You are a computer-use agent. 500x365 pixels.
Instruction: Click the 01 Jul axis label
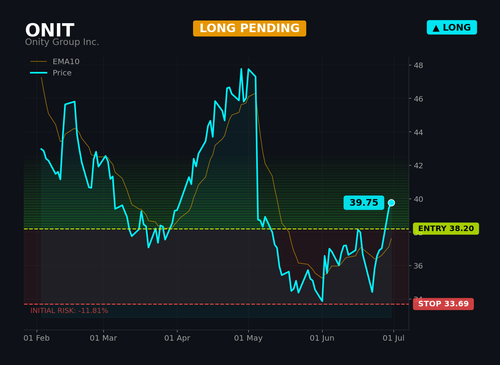(394, 338)
